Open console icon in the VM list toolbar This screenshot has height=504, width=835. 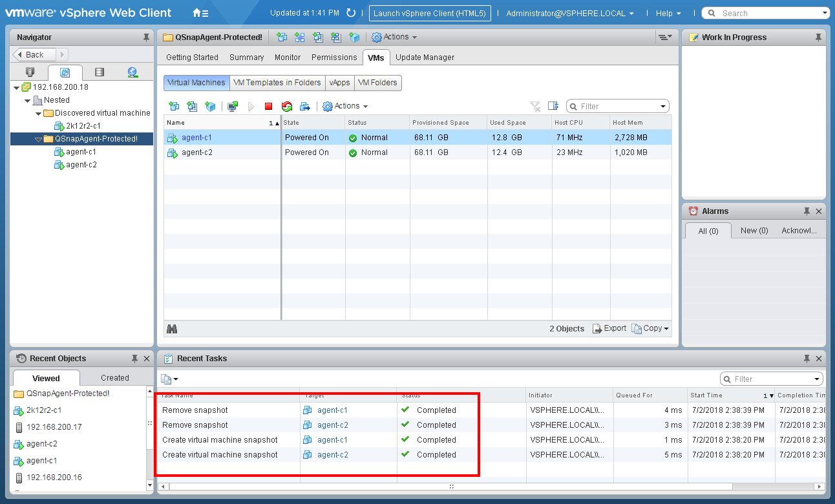[233, 107]
